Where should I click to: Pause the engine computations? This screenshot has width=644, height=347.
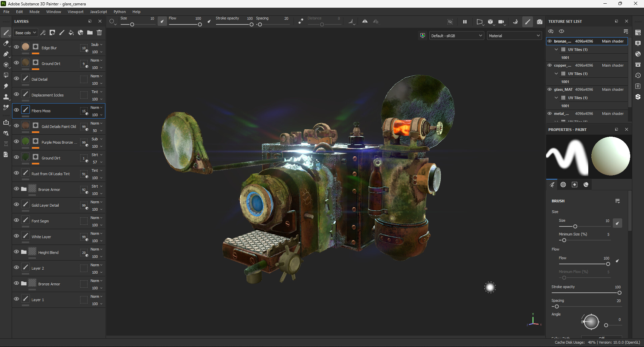465,21
